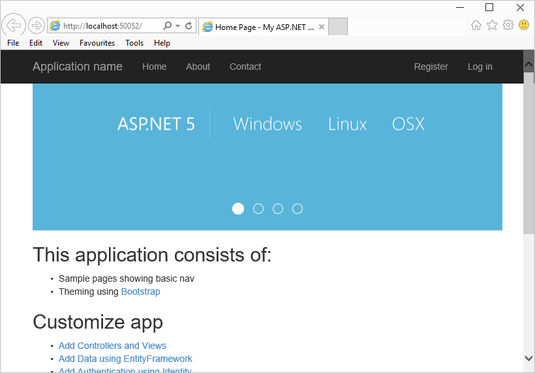Screen dimensions: 535x373
Task: Click the scrollbar up arrow
Action: 529,64
